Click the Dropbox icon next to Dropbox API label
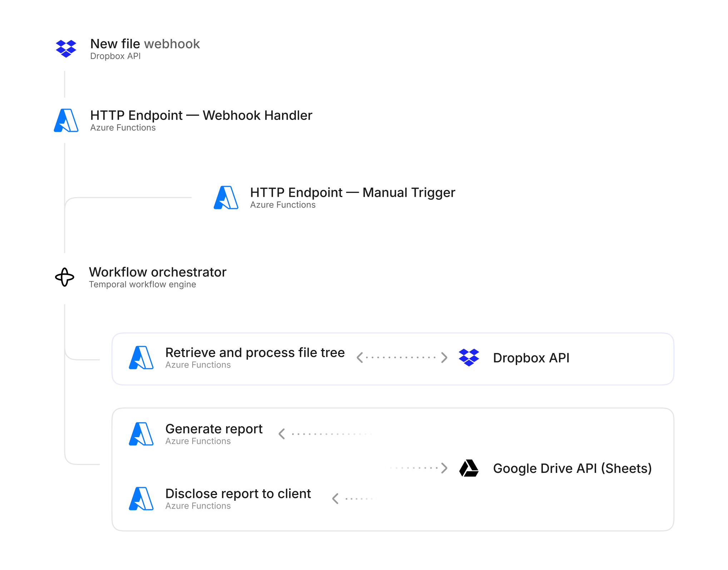Viewport: 728px width, 570px height. tap(469, 357)
